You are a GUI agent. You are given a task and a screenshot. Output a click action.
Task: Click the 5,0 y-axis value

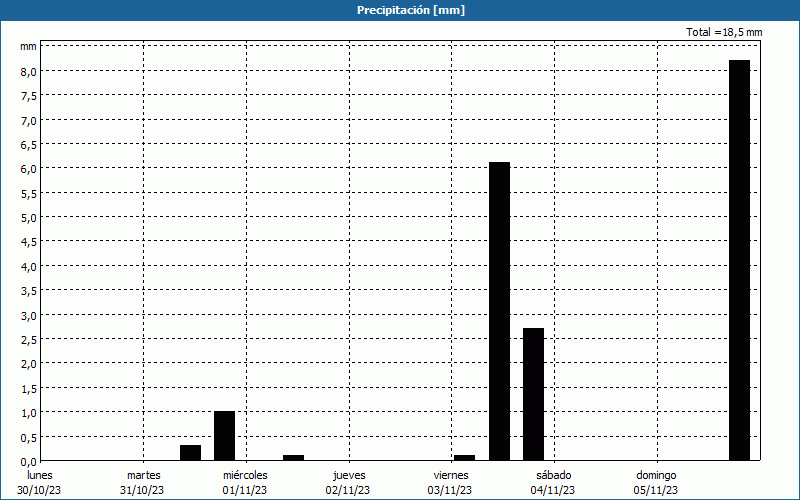tap(29, 218)
